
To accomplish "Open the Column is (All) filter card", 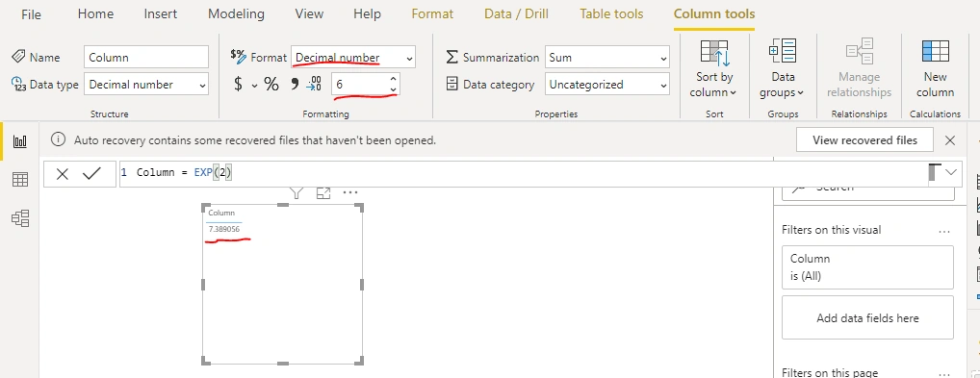I will pyautogui.click(x=867, y=266).
